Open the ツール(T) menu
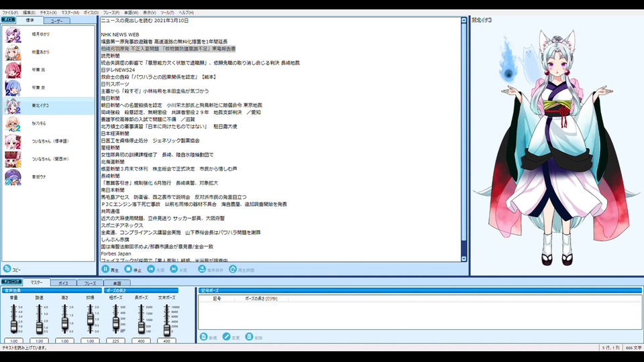The width and height of the screenshot is (644, 362). click(167, 13)
